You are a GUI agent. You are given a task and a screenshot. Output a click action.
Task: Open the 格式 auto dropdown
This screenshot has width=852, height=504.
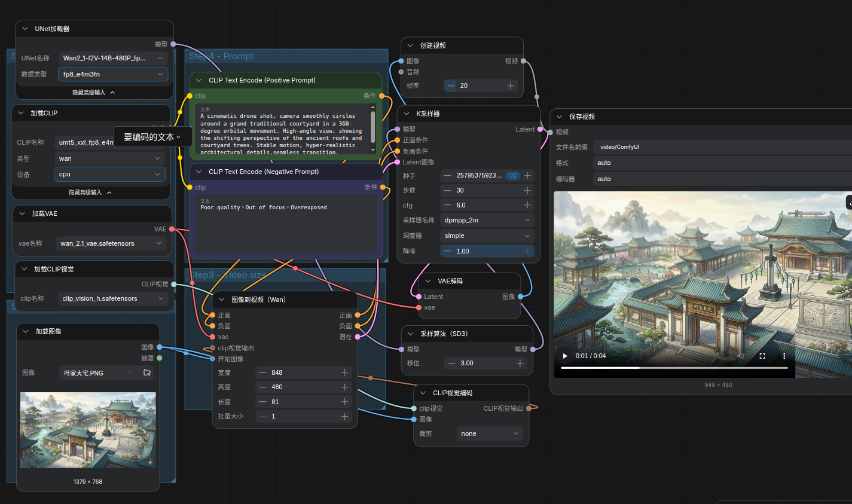pos(723,163)
